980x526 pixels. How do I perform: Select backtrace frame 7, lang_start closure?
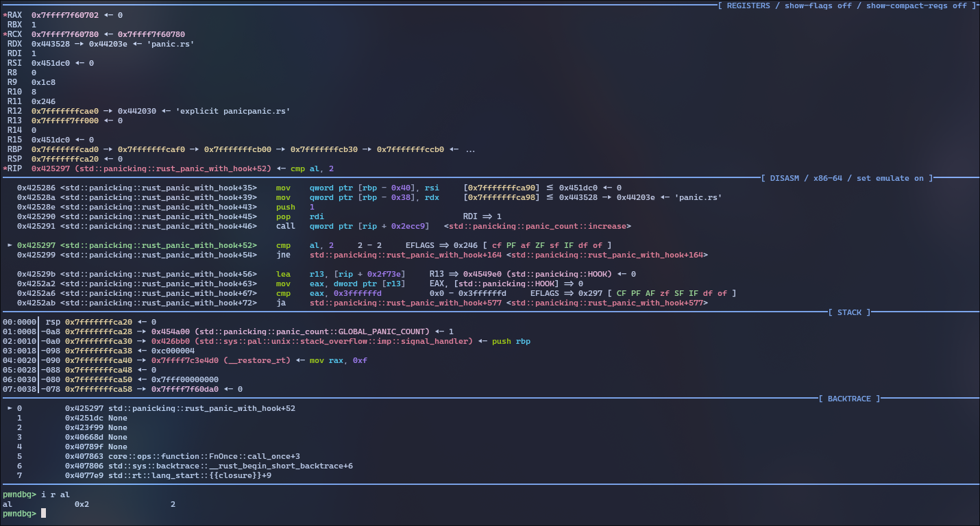click(x=190, y=475)
